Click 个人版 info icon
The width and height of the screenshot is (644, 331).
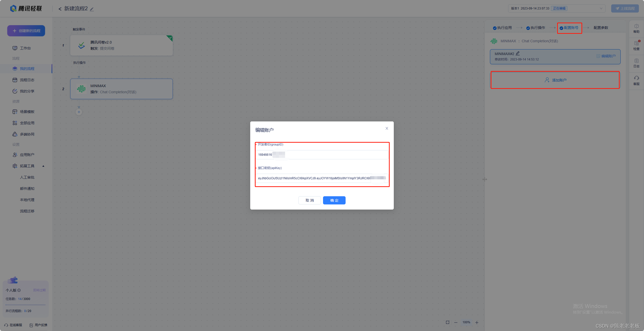click(19, 290)
